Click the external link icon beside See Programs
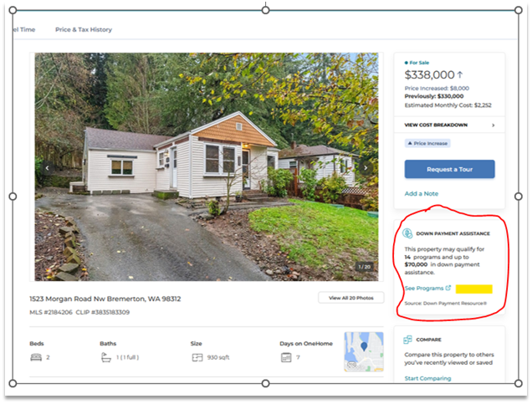532x404 pixels. (448, 288)
